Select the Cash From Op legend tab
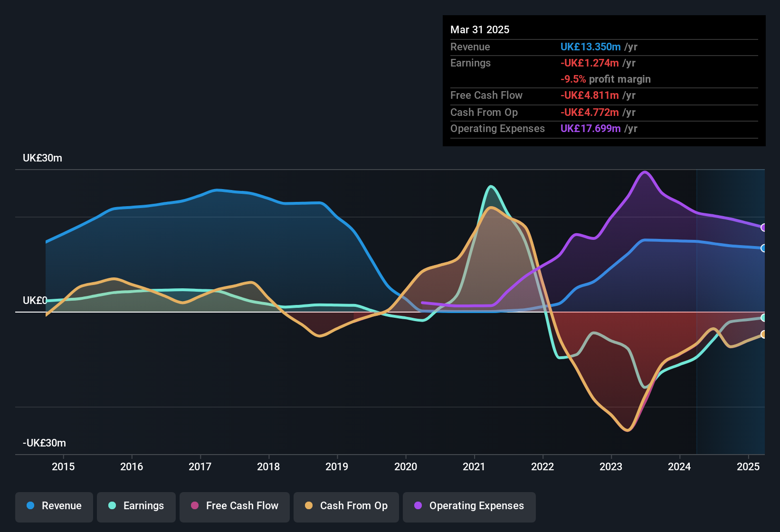 (x=346, y=506)
